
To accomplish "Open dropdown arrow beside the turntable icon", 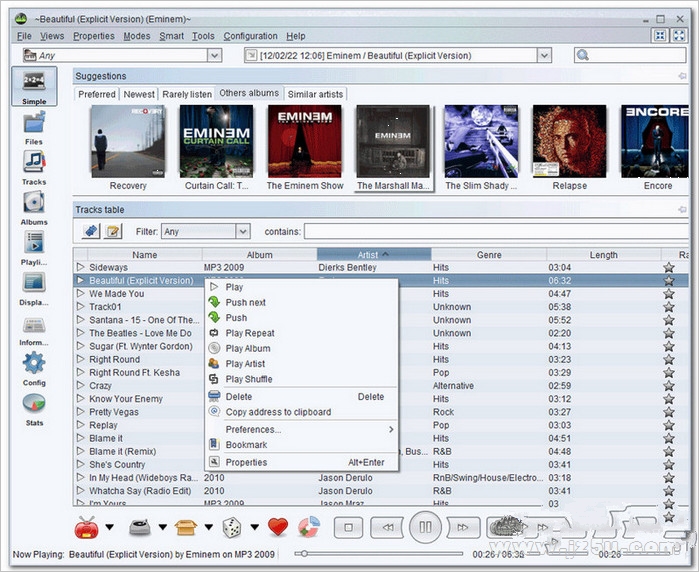I will (163, 527).
